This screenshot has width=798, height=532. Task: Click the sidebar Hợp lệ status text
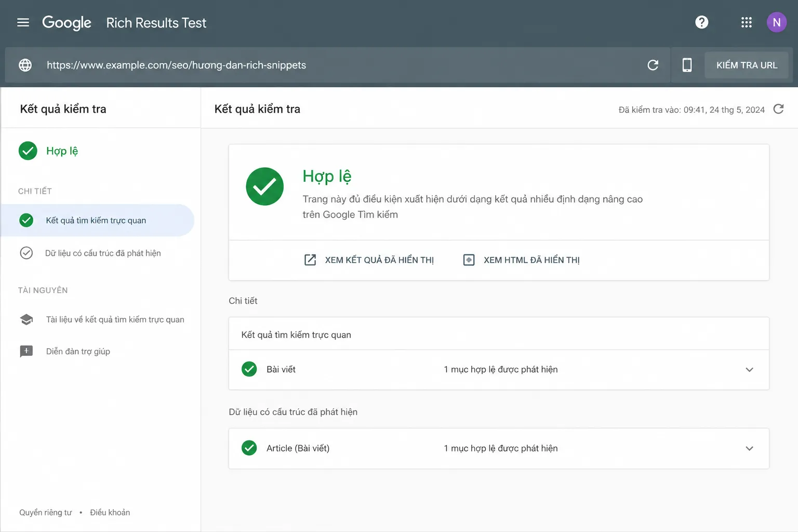[x=62, y=151]
